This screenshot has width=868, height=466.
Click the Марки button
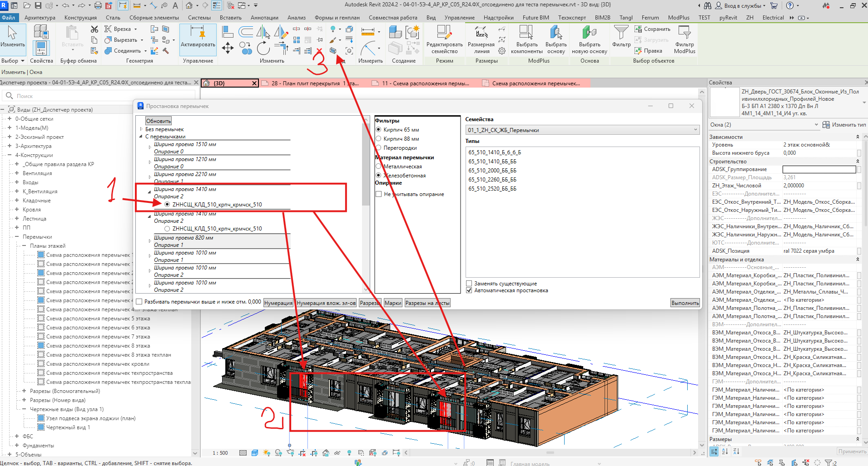pyautogui.click(x=393, y=303)
